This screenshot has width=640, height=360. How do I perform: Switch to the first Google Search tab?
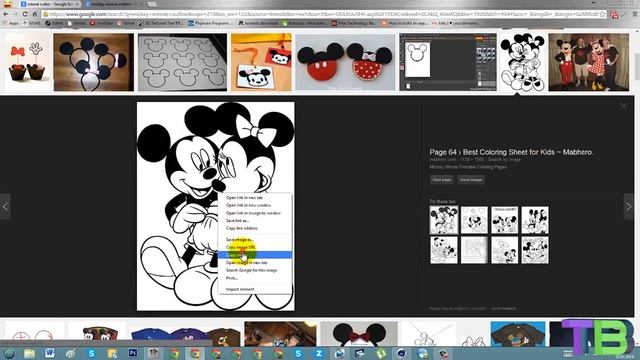(x=50, y=4)
